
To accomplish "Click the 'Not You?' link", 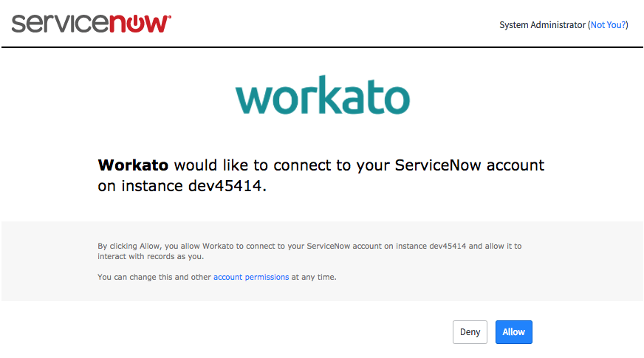I will pos(609,25).
